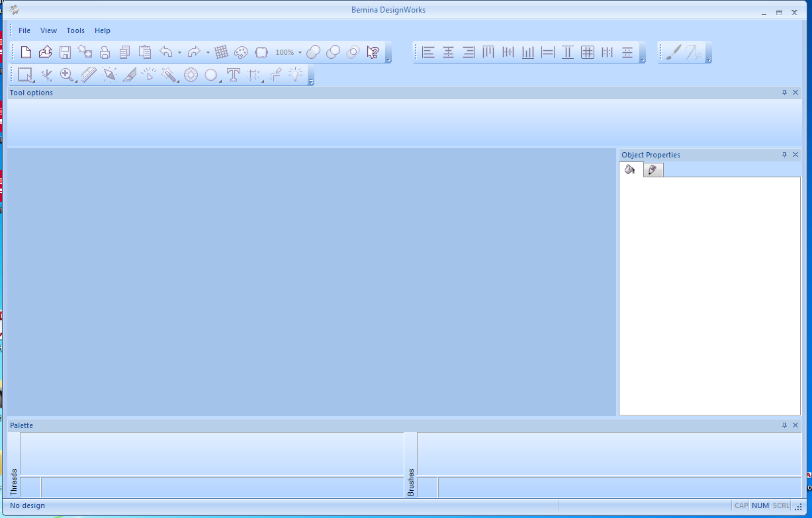Open the 100% zoom level dropdown
This screenshot has height=518, width=812.
300,52
